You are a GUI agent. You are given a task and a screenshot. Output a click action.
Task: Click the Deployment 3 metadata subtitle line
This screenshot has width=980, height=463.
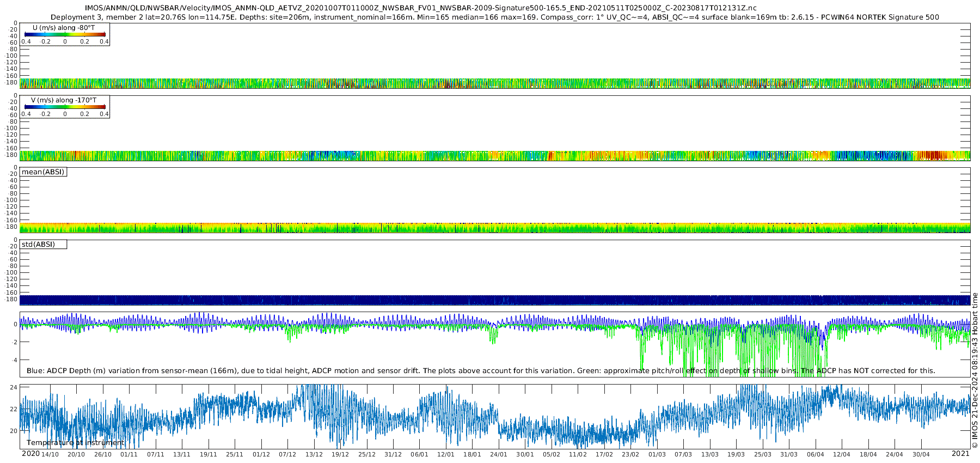pyautogui.click(x=495, y=17)
